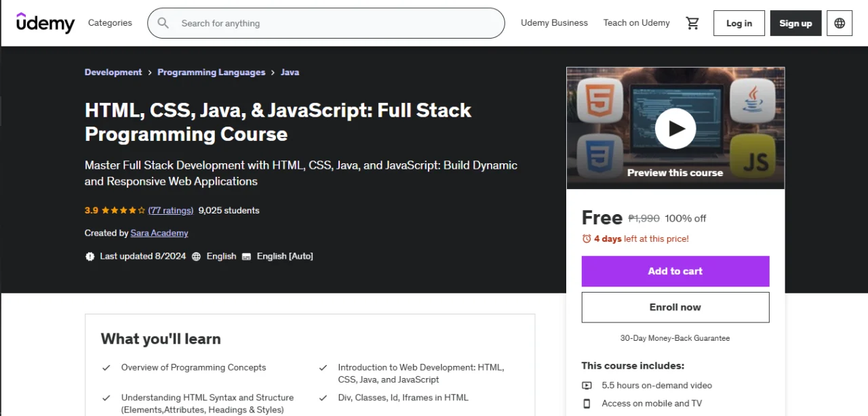This screenshot has height=416, width=868.
Task: Click 30-Day Money-Back Guarantee text
Action: tap(675, 338)
